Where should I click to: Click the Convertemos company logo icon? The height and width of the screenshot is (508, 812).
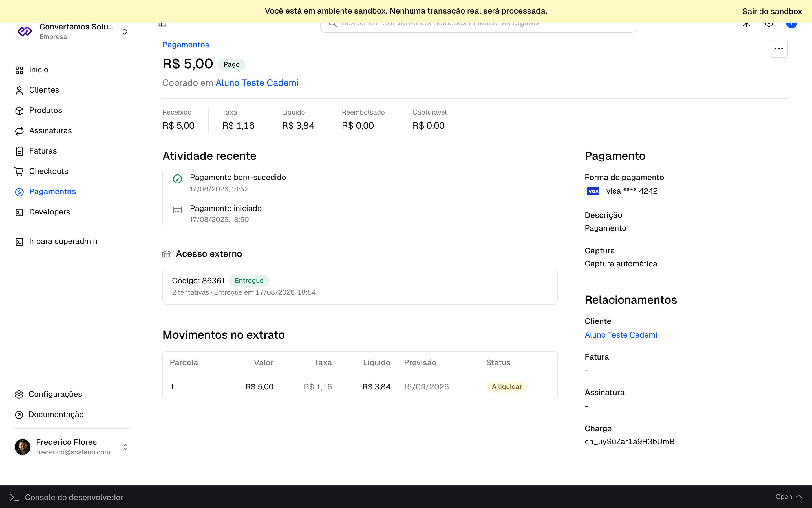[25, 32]
